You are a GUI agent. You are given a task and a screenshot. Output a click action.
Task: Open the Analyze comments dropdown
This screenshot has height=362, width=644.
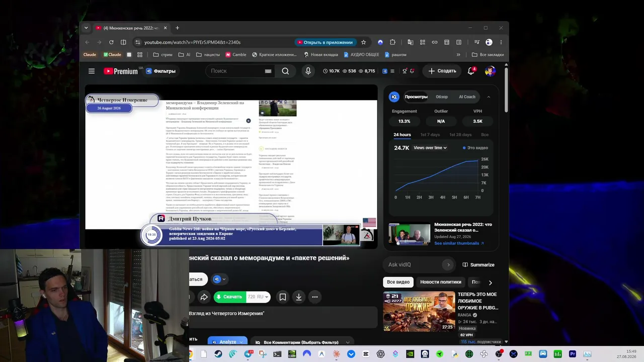click(x=227, y=342)
